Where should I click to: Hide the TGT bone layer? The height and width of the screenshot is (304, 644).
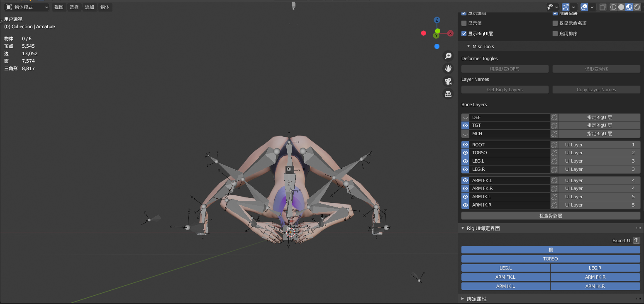click(465, 125)
